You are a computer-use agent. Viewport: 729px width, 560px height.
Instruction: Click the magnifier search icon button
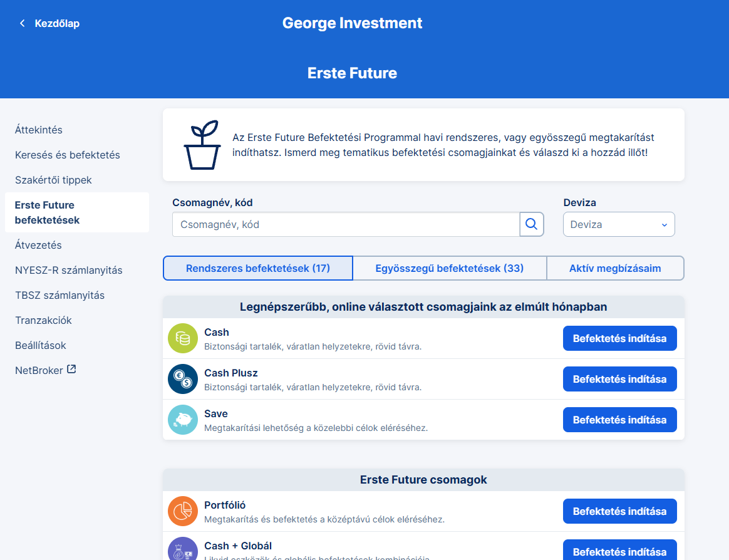tap(532, 224)
